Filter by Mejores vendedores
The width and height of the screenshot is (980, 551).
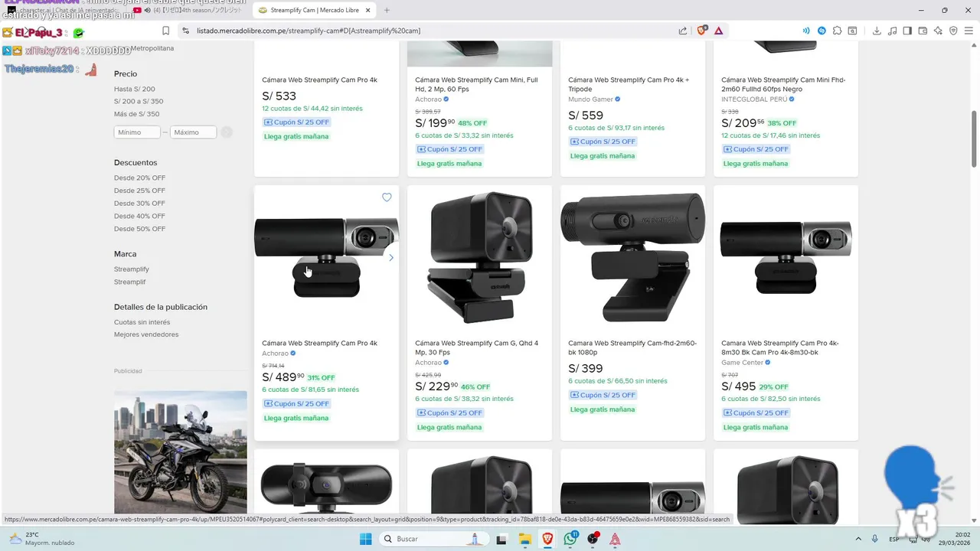pos(146,334)
